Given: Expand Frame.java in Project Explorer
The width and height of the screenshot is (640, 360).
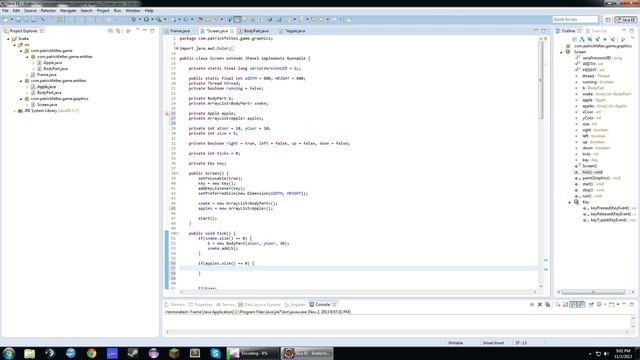Looking at the screenshot, I should 27,75.
